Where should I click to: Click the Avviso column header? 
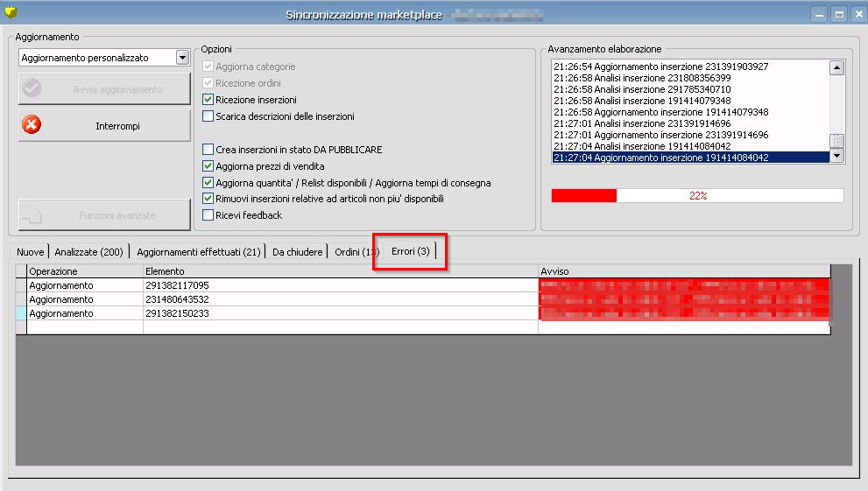(684, 271)
